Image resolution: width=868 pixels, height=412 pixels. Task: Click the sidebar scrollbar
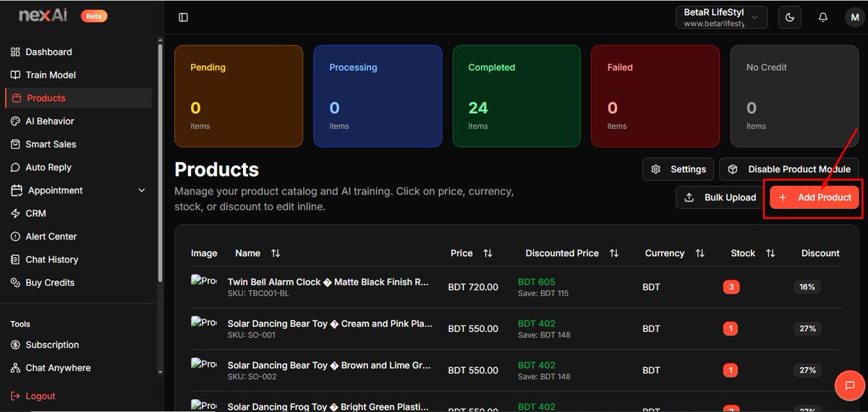pos(161,163)
